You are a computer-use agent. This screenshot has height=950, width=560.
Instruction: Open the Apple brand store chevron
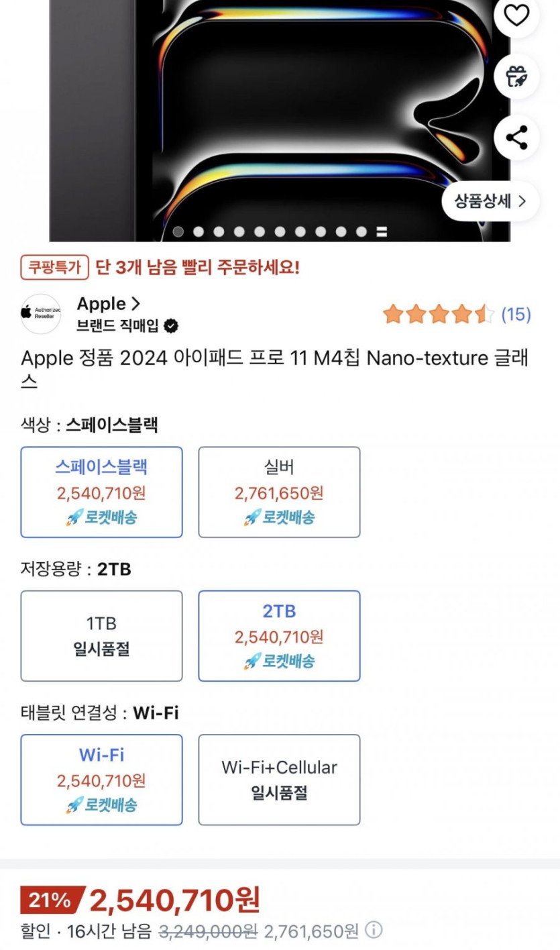click(x=135, y=304)
